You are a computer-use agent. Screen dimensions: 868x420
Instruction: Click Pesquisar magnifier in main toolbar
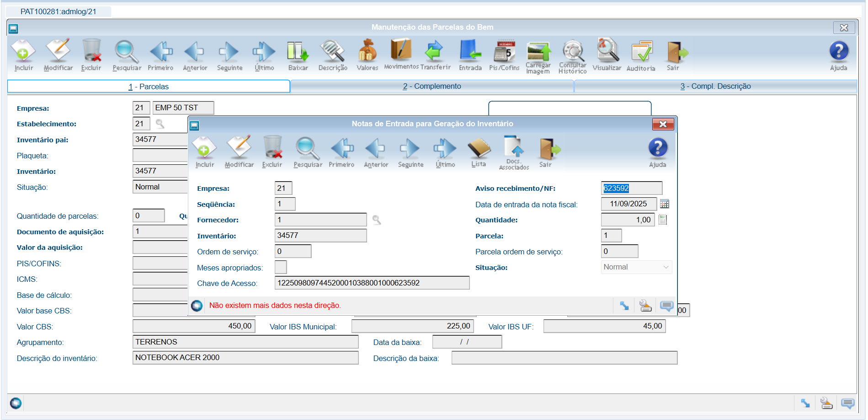coord(127,55)
